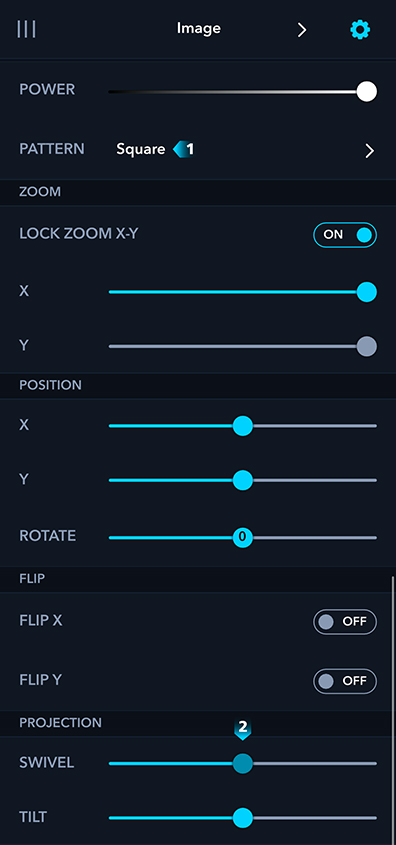Click the Position X slider handle
Viewport: 396px width, 845px height.
point(242,426)
